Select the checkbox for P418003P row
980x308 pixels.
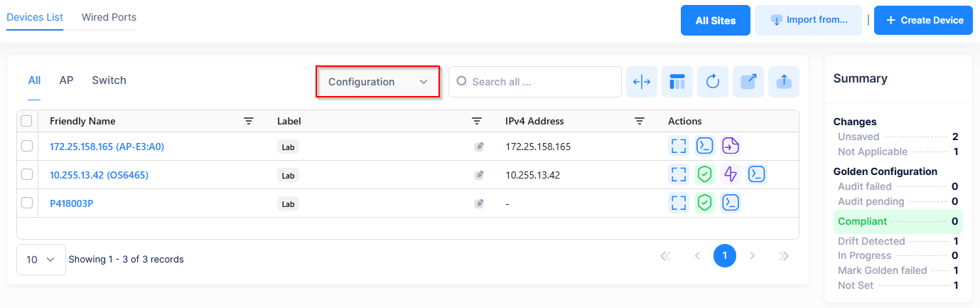tap(27, 203)
